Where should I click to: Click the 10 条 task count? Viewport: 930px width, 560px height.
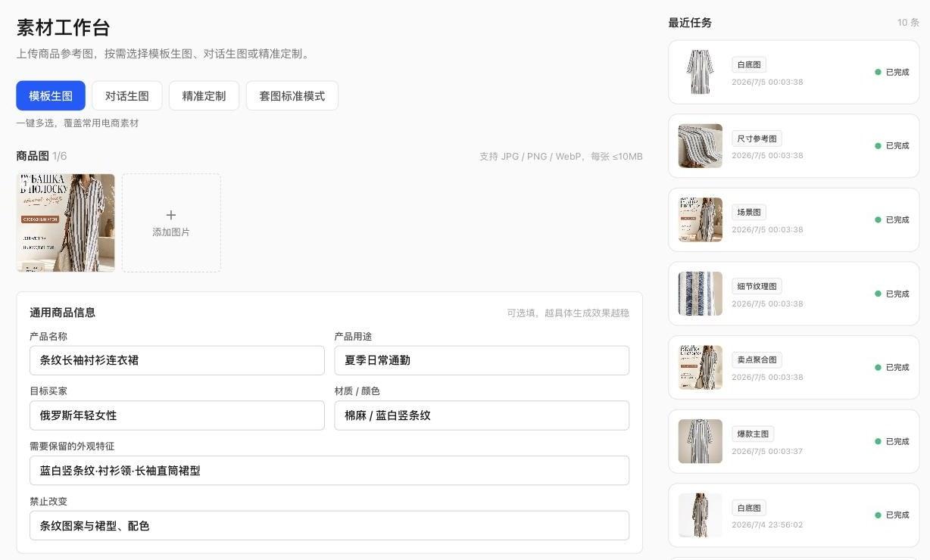[908, 23]
